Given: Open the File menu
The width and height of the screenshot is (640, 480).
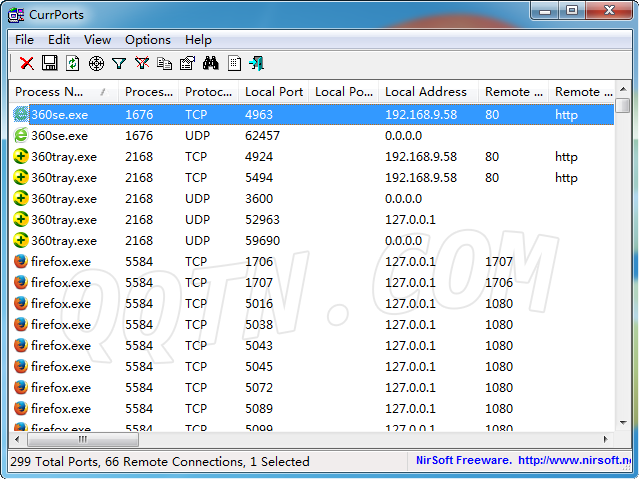Looking at the screenshot, I should (x=24, y=40).
